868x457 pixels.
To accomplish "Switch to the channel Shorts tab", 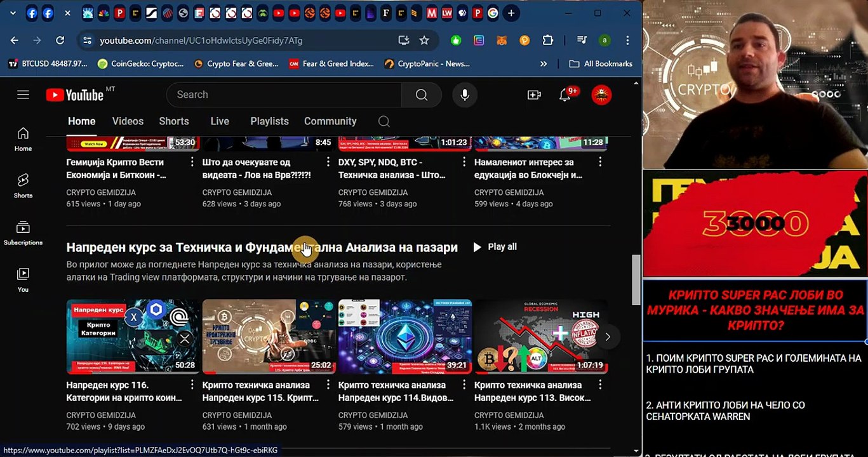I will [174, 121].
